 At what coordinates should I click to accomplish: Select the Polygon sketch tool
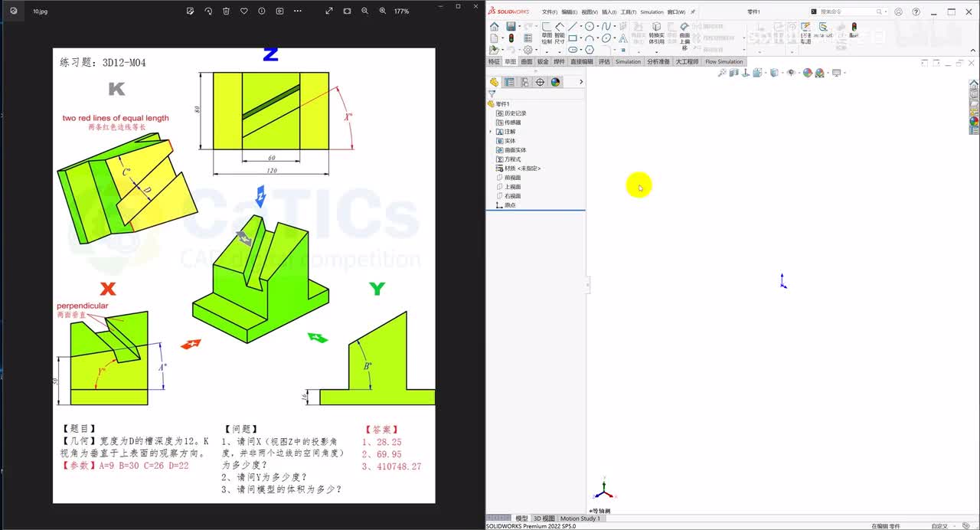(590, 50)
